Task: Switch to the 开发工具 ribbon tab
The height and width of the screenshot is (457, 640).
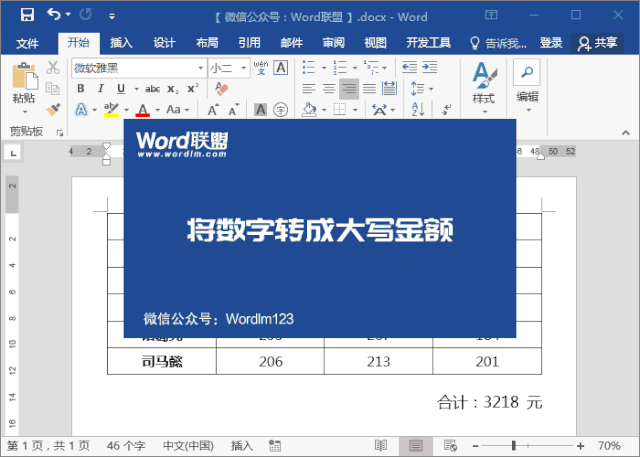Action: click(428, 42)
